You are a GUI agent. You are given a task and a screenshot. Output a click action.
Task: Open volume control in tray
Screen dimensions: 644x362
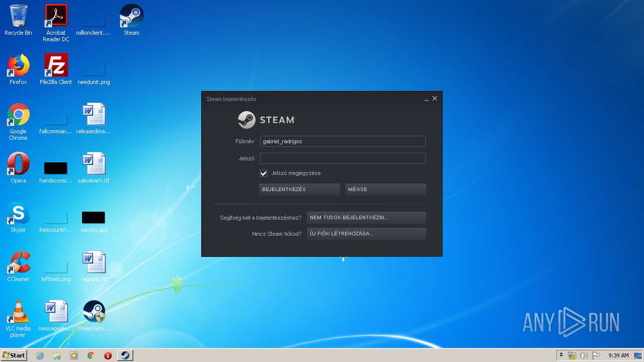tap(584, 355)
